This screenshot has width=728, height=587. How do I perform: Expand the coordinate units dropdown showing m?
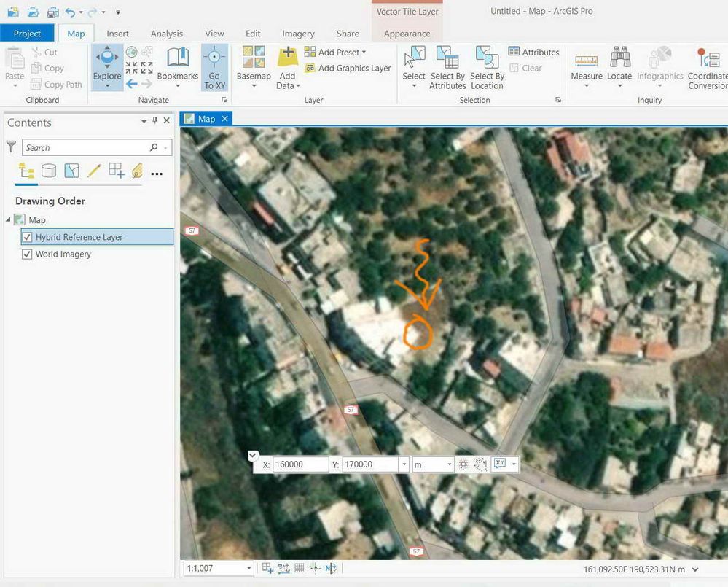[447, 464]
